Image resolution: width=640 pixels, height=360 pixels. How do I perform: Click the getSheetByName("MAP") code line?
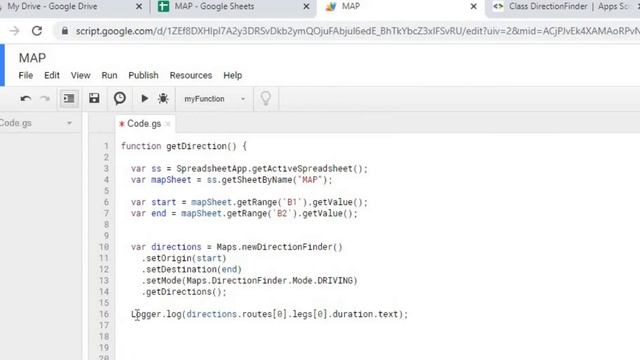pyautogui.click(x=231, y=180)
